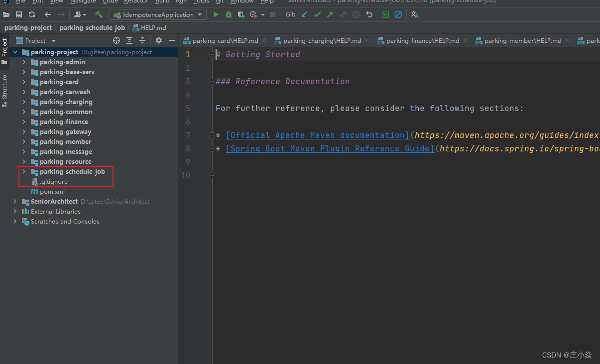Start debugging with the bug icon
The height and width of the screenshot is (364, 600).
pyautogui.click(x=229, y=14)
